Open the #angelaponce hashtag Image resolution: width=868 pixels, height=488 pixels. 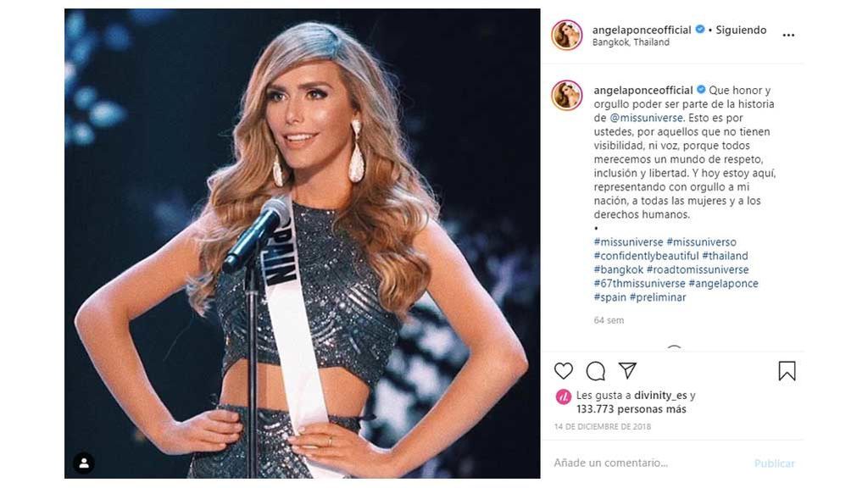pos(724,283)
